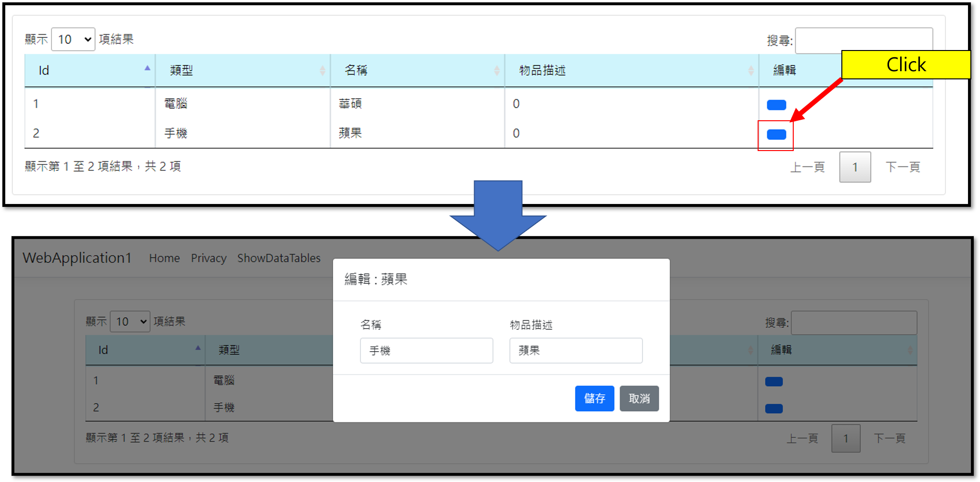Image resolution: width=980 pixels, height=482 pixels.
Task: Click the 物品描述 input field in dialog
Action: (576, 351)
